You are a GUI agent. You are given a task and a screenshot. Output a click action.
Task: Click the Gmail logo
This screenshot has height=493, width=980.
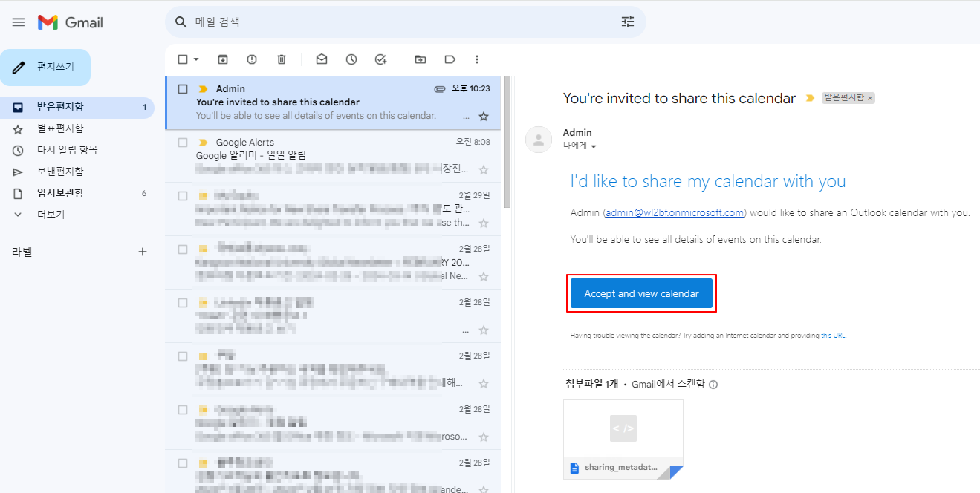pyautogui.click(x=71, y=22)
